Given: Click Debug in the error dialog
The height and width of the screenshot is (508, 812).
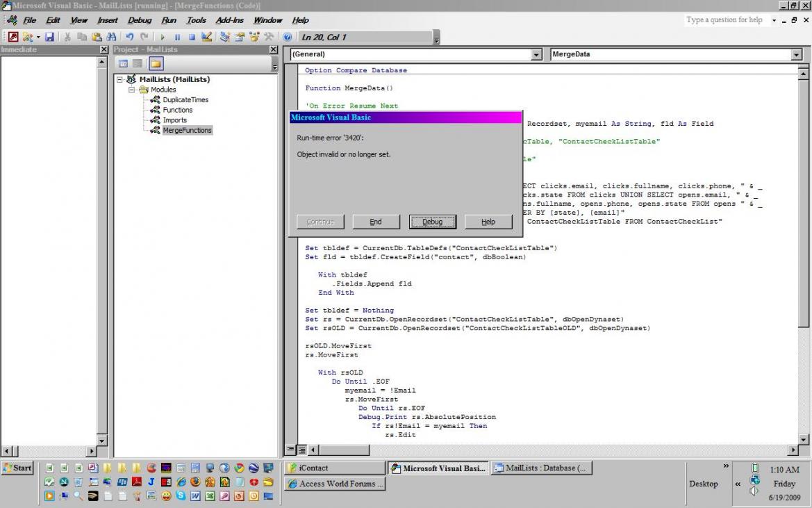Looking at the screenshot, I should [433, 222].
